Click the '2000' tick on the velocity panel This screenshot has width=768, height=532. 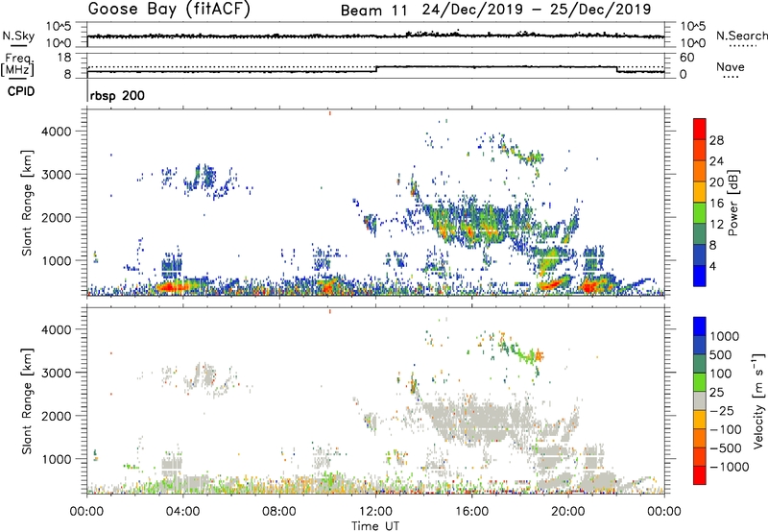click(x=59, y=416)
